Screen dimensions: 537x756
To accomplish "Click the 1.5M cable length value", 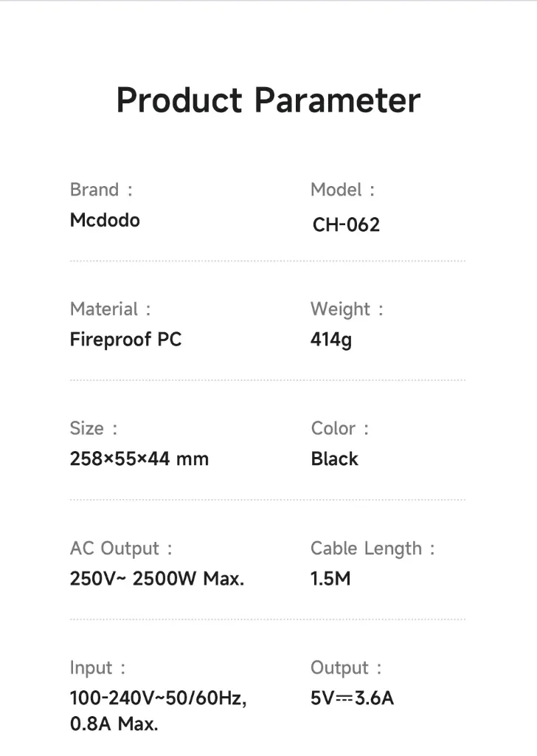I will pos(331,579).
